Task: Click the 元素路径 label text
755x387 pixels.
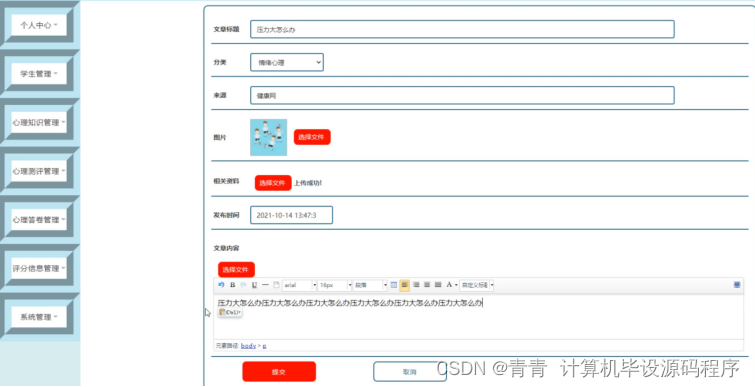Action: [227, 346]
